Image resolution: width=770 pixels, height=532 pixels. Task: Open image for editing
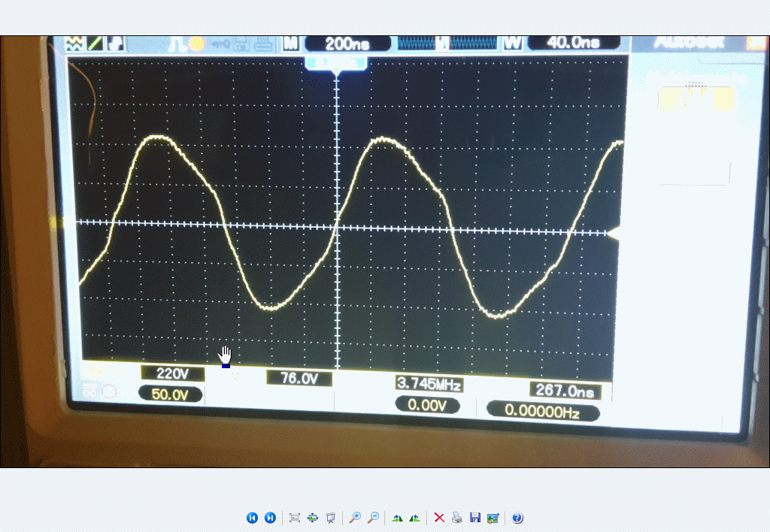click(x=493, y=518)
